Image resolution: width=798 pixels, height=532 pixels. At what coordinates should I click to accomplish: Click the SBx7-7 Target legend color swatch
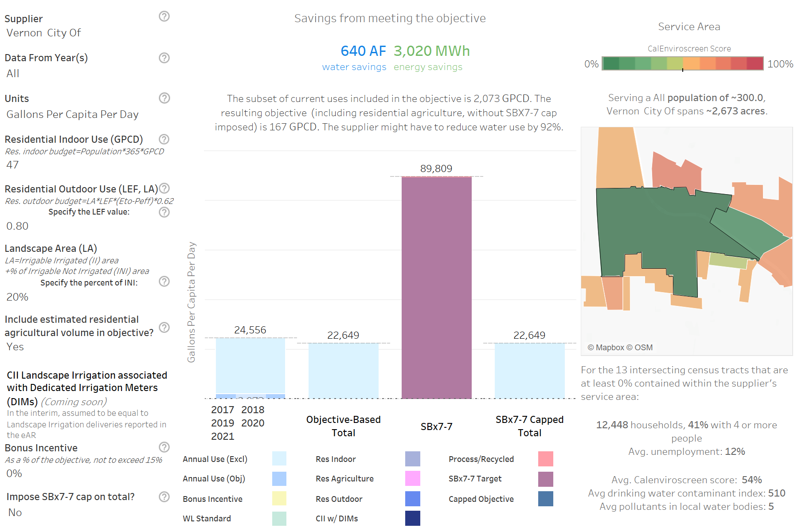tap(545, 479)
